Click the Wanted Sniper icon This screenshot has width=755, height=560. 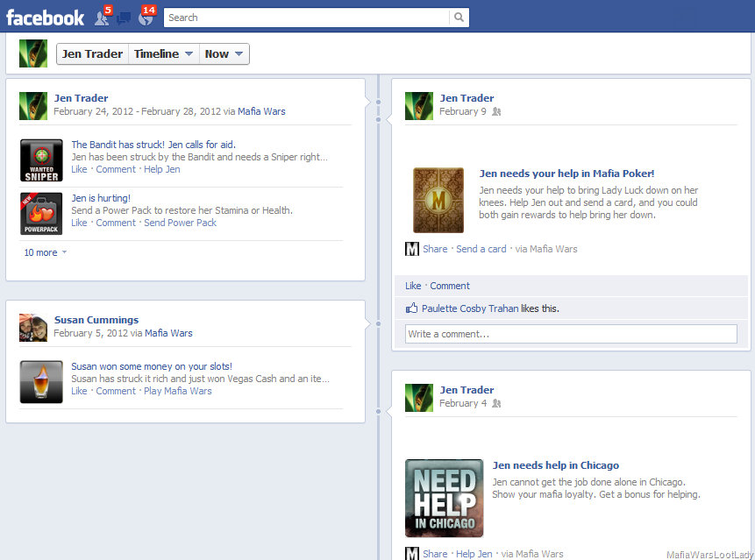pyautogui.click(x=41, y=160)
